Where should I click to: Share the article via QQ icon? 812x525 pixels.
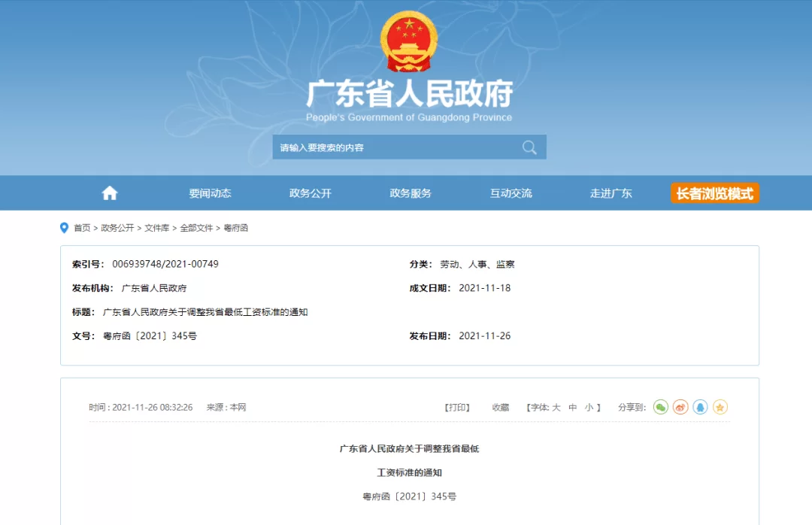point(700,407)
